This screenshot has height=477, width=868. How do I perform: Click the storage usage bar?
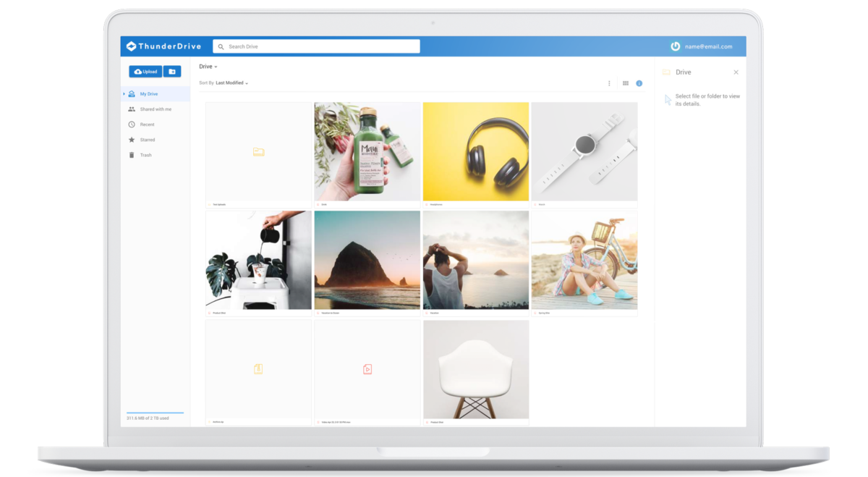coord(155,413)
